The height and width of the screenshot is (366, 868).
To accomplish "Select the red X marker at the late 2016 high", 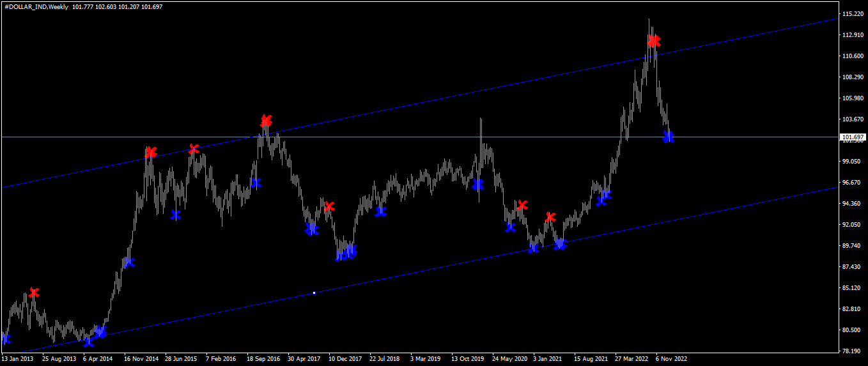I will coord(266,121).
